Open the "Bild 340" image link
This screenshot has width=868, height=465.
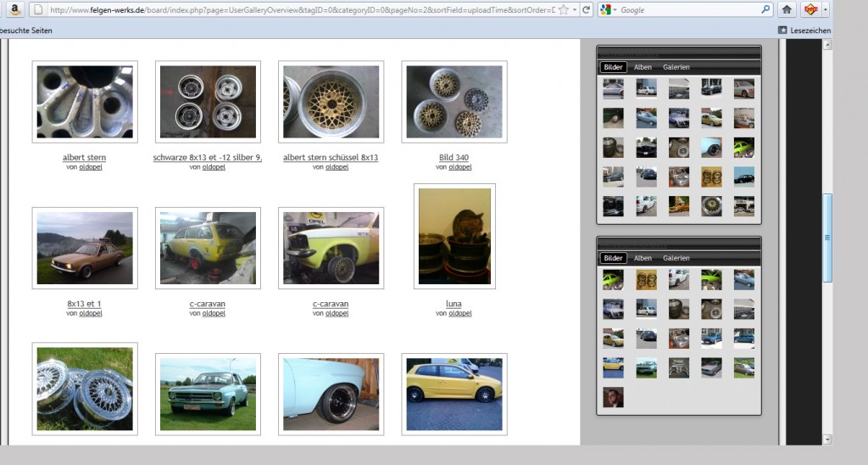coord(454,158)
